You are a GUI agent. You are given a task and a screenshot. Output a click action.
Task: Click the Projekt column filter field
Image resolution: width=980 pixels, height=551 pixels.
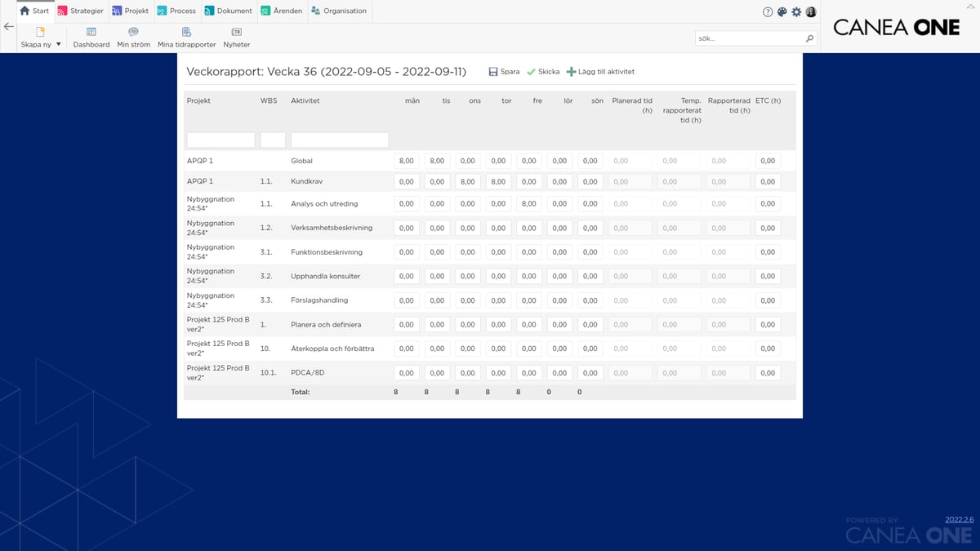point(220,140)
